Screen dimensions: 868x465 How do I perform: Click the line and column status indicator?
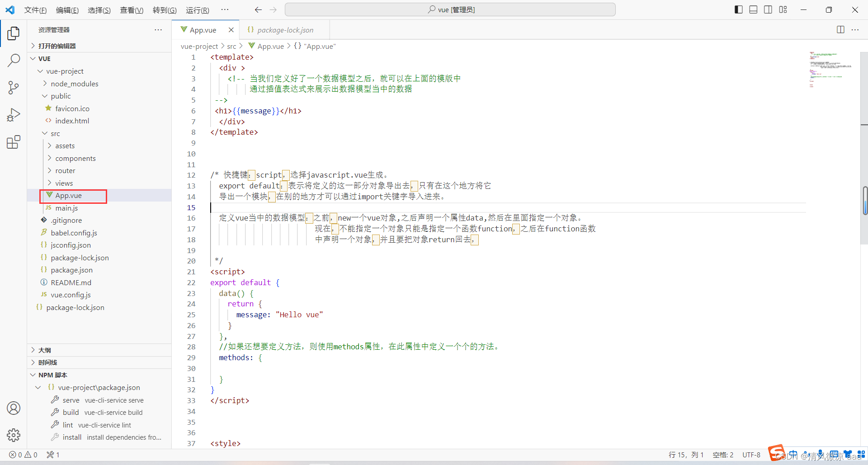click(686, 455)
